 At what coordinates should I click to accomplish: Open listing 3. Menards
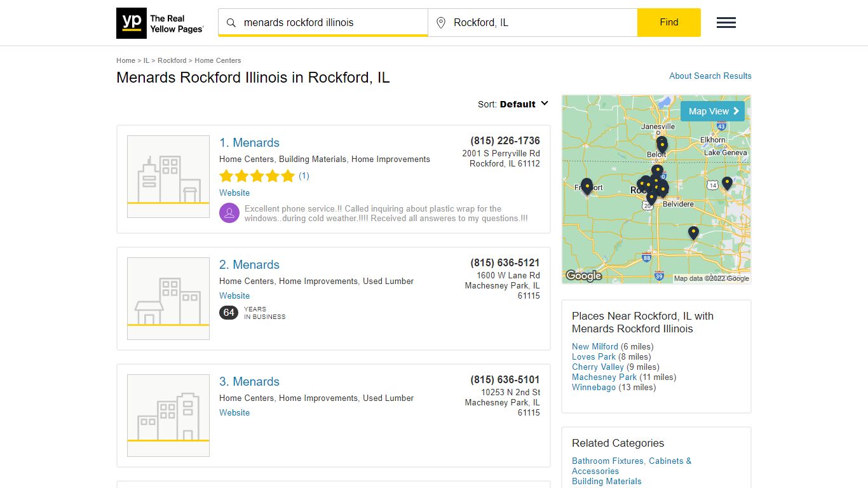pos(249,382)
